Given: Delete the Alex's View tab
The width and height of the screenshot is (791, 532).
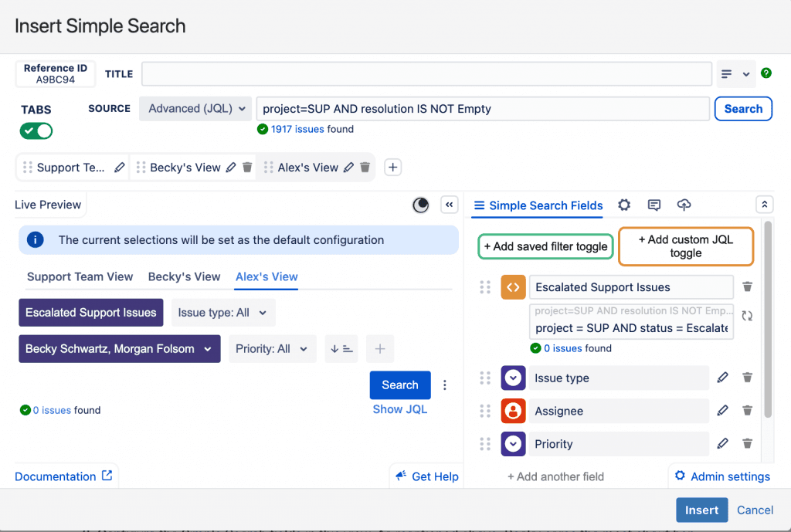Looking at the screenshot, I should 365,168.
